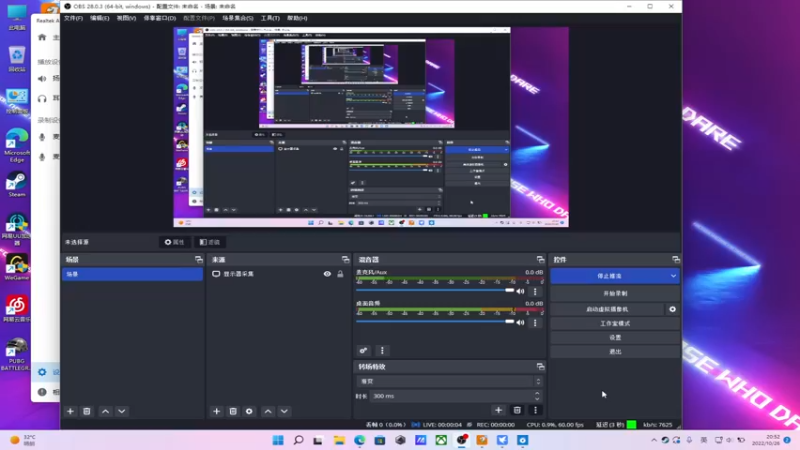The height and width of the screenshot is (450, 800).
Task: Select the 显示器采集 source row
Action: 278,274
